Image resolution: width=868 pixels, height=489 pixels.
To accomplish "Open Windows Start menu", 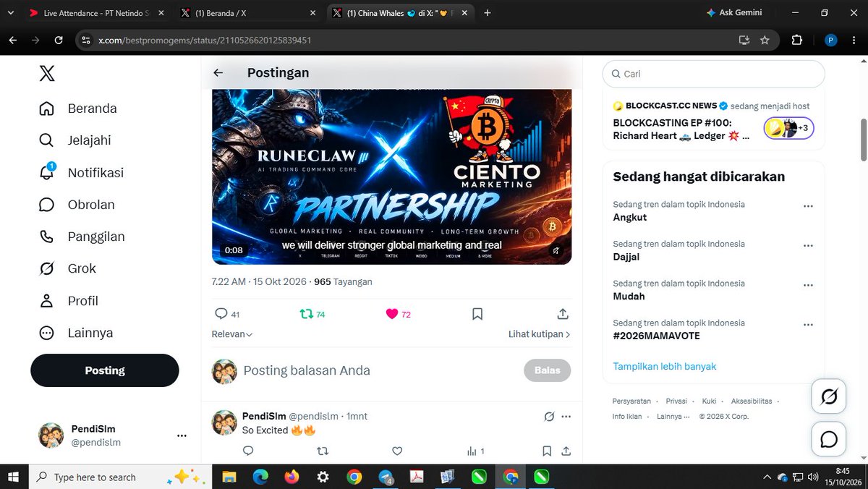I will pyautogui.click(x=12, y=477).
